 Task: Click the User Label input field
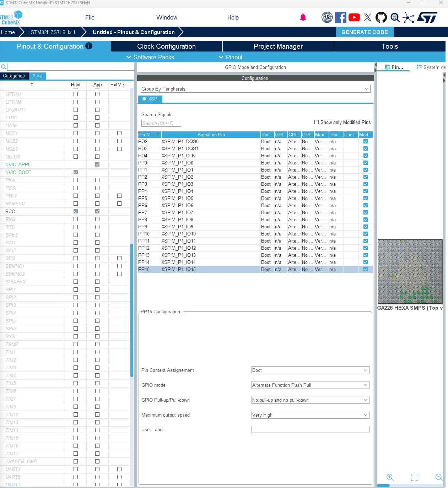pyautogui.click(x=311, y=429)
